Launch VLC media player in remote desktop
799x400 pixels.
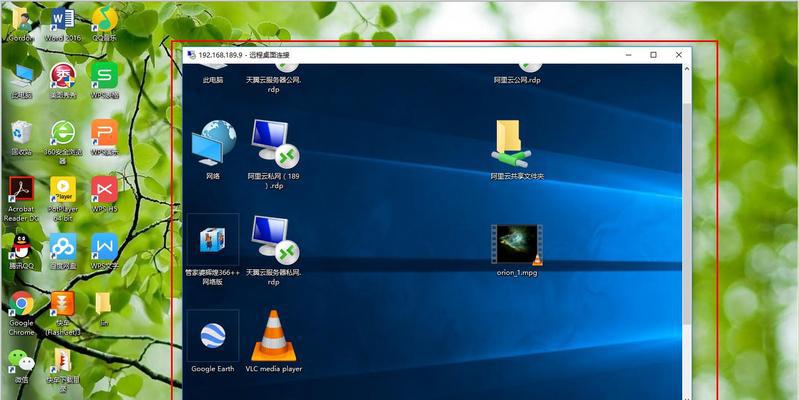coord(274,335)
